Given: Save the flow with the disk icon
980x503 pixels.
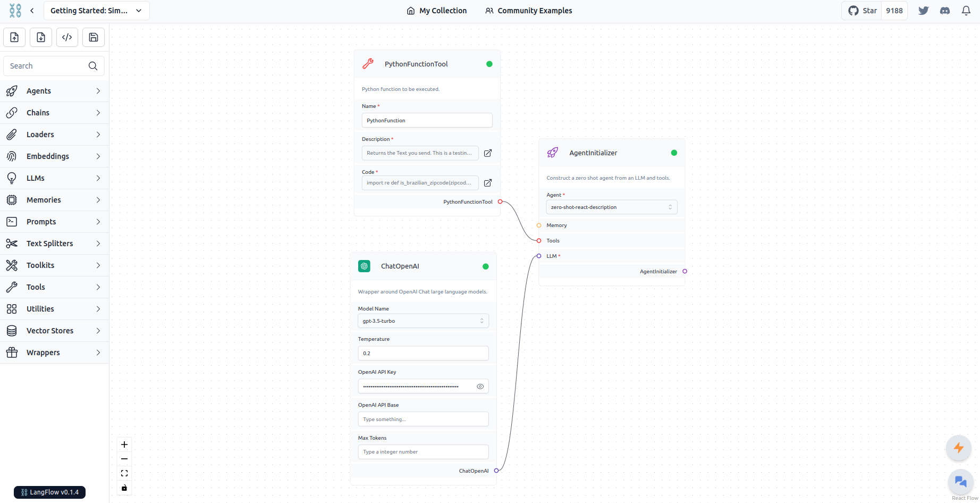Looking at the screenshot, I should point(94,37).
